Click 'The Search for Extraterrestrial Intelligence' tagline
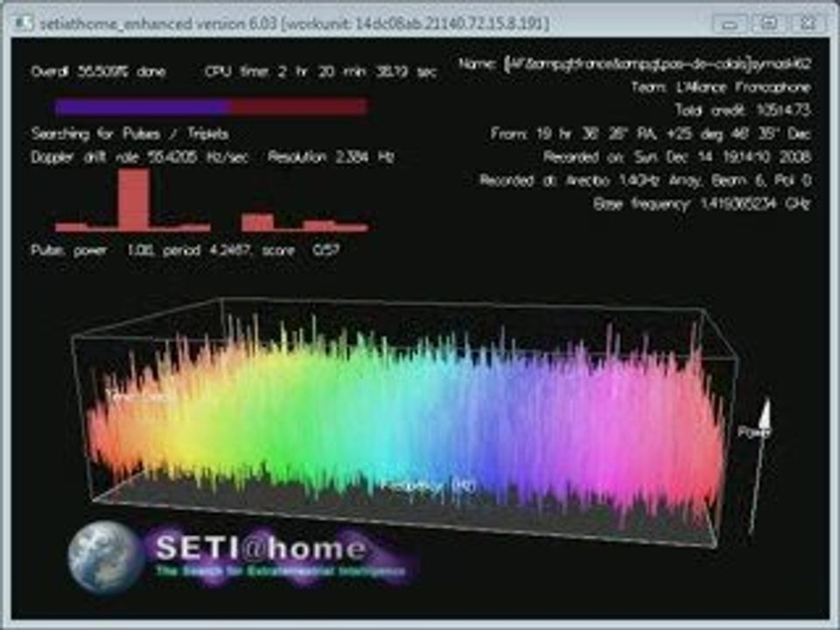840x630 pixels. point(281,571)
